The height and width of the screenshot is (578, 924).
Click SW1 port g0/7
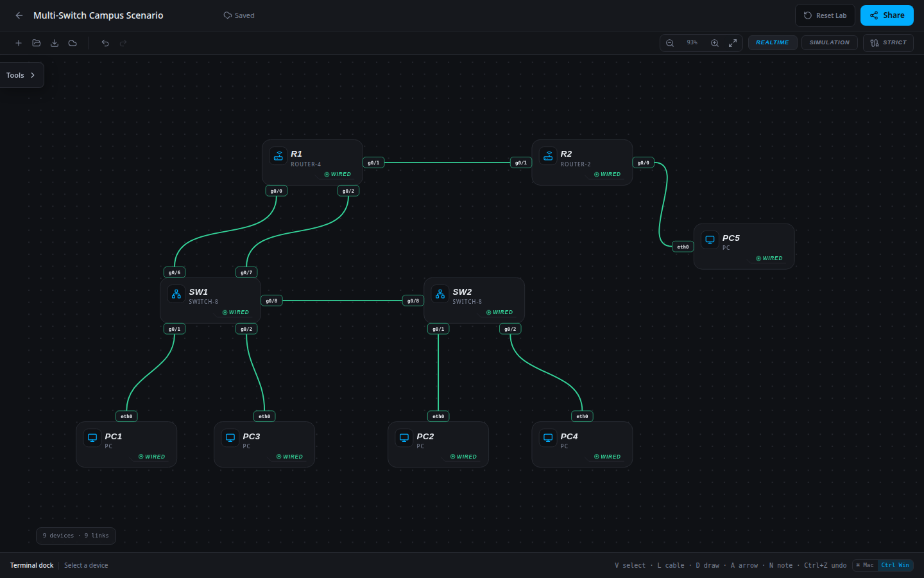point(246,272)
